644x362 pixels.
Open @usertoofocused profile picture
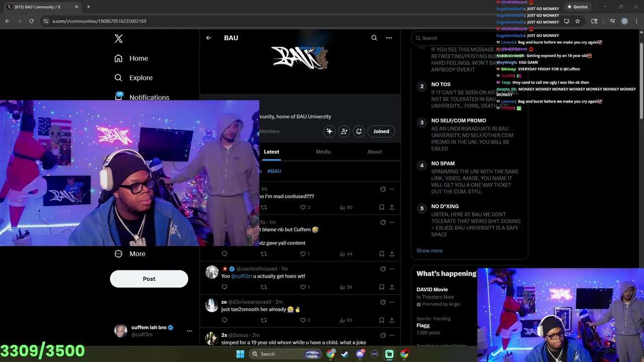click(x=212, y=272)
